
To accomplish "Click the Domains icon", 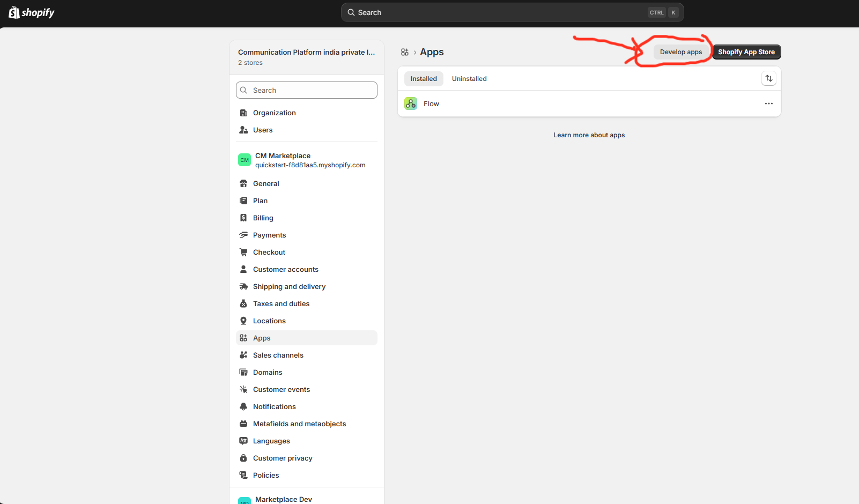I will point(243,372).
